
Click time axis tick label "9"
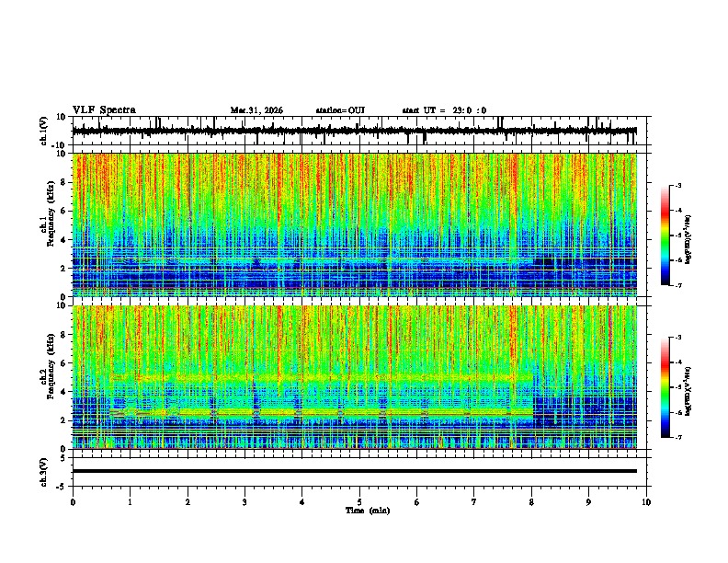tap(588, 502)
